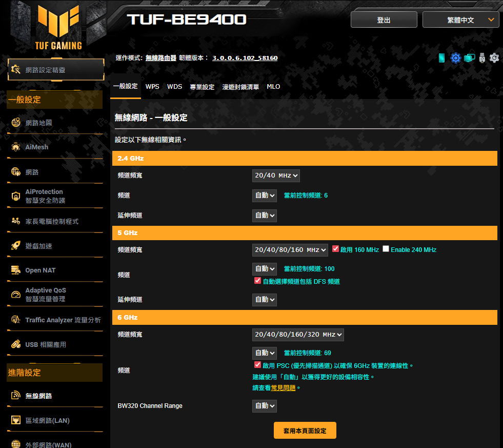
Task: Open the 常見問題 FAQ link
Action: (x=283, y=388)
